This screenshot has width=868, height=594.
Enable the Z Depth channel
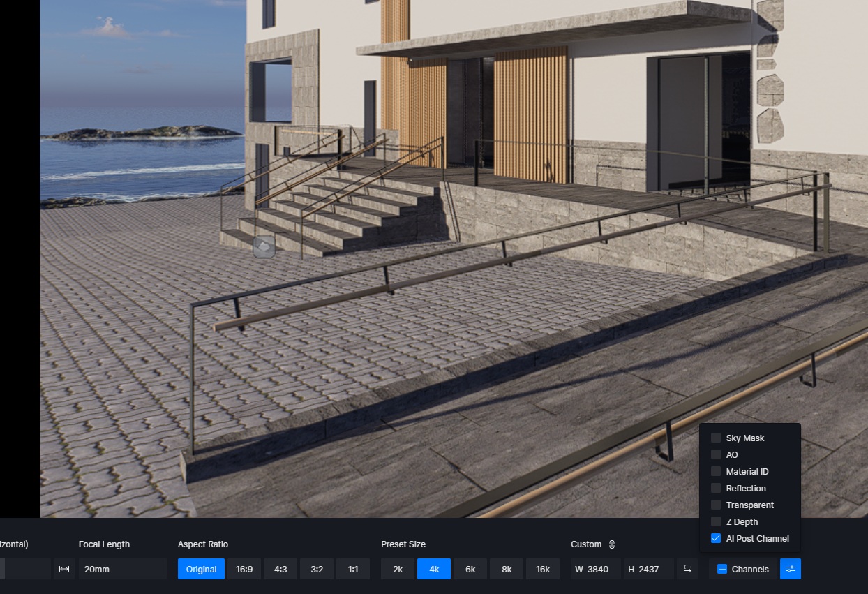point(716,521)
